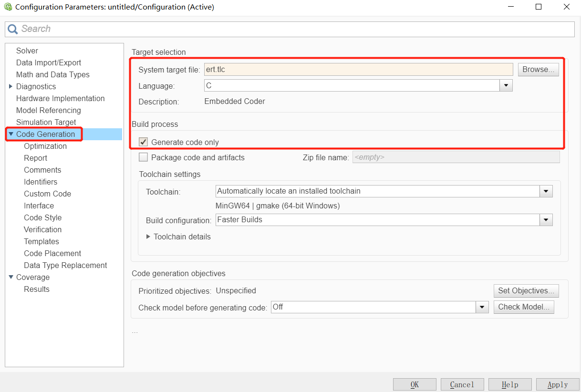Open the Data Type Replacement subpane
Viewport: 581px width, 392px height.
pyautogui.click(x=66, y=265)
